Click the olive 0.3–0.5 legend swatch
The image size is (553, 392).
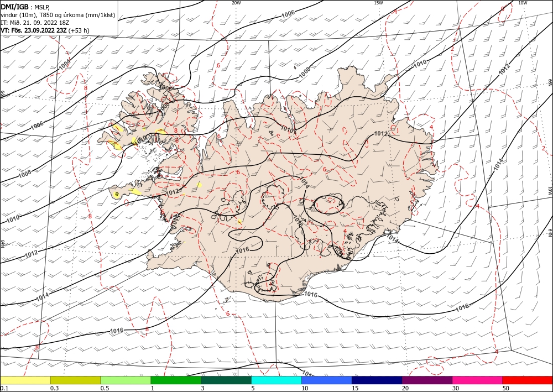75,380
